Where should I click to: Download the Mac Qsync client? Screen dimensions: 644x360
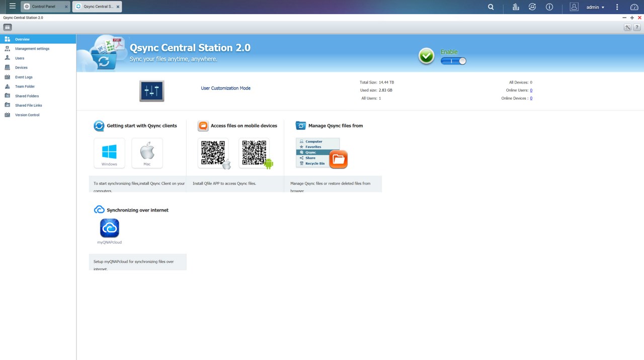click(x=147, y=153)
